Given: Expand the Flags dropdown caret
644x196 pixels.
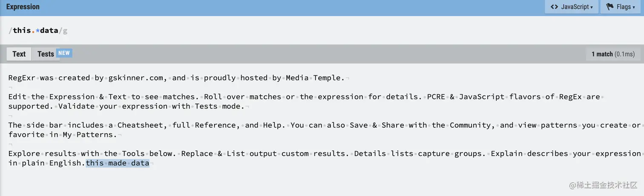Looking at the screenshot, I should coord(634,8).
